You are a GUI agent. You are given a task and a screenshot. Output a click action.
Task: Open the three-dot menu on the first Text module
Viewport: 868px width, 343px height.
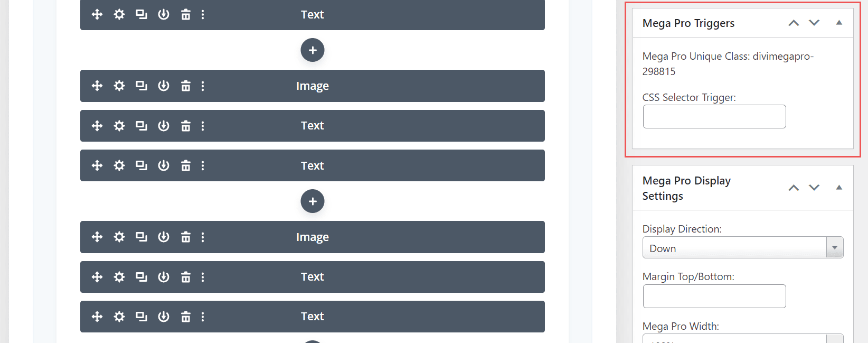[x=203, y=14]
